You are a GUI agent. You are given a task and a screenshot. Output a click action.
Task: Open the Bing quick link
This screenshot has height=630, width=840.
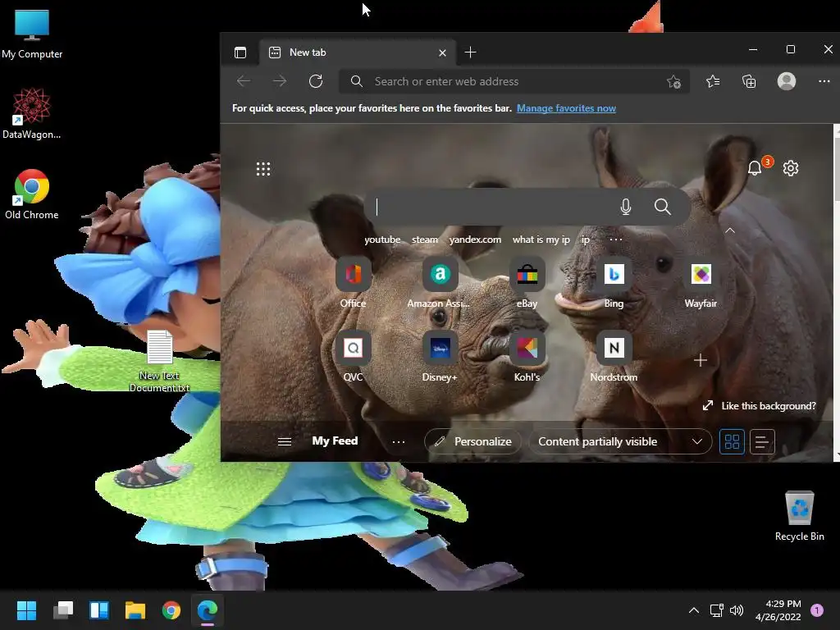tap(614, 283)
